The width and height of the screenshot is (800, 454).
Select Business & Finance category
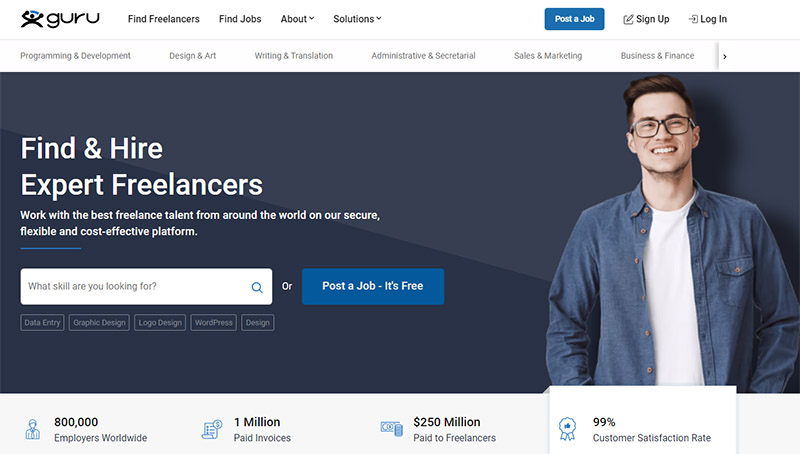(x=657, y=56)
